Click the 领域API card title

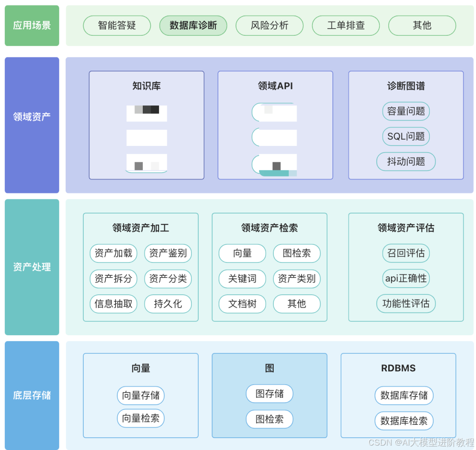click(x=275, y=86)
